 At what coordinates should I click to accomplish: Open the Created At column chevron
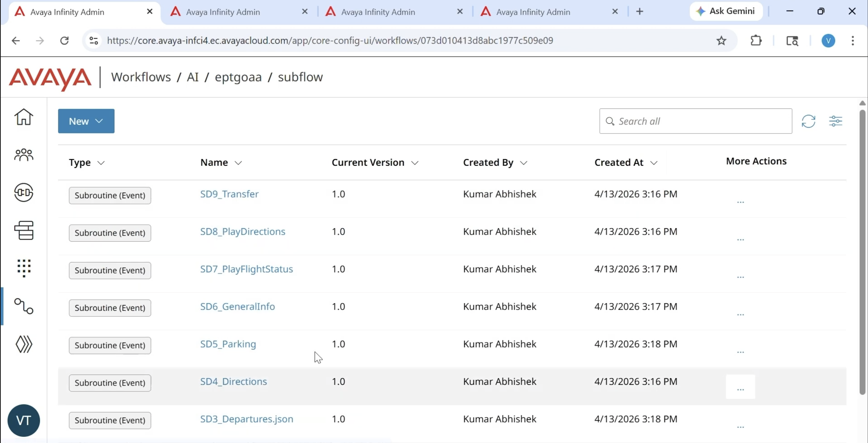click(x=654, y=163)
